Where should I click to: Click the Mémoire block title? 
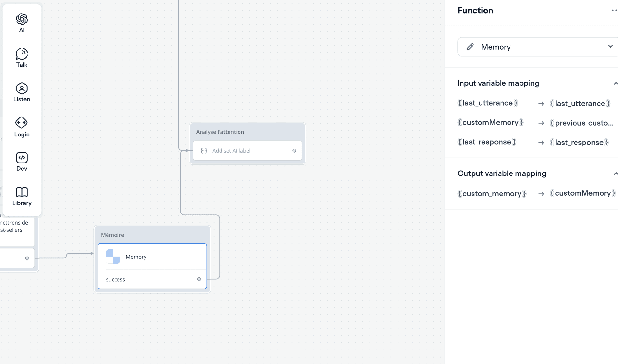pyautogui.click(x=112, y=235)
